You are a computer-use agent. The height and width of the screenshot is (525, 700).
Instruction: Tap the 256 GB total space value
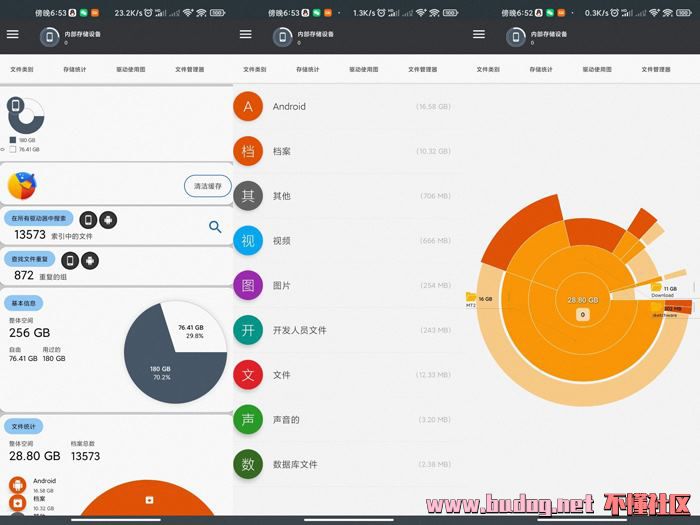pos(29,333)
